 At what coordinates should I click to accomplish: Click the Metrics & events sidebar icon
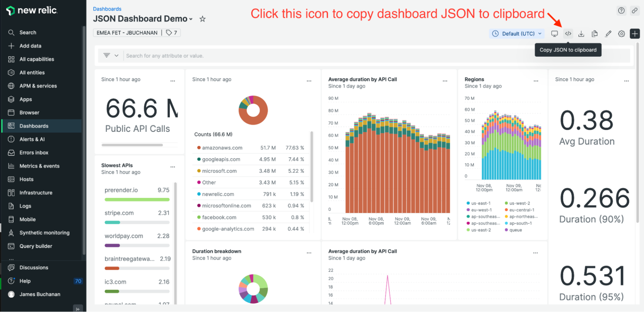[x=11, y=166]
